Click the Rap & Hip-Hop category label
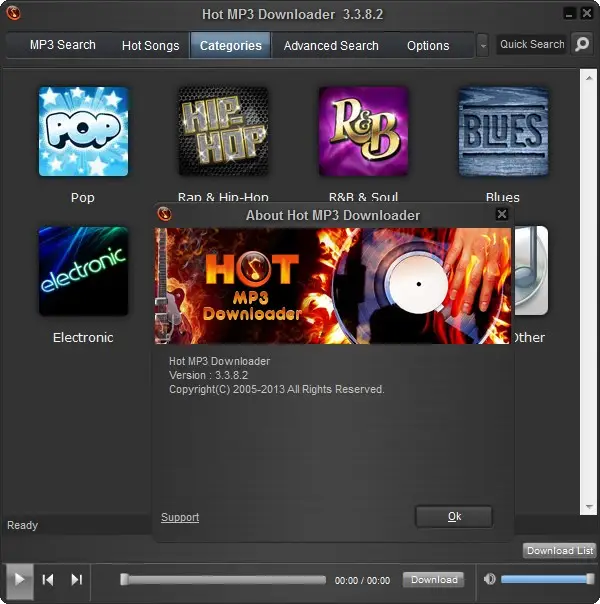Viewport: 600px width, 604px height. 223,197
